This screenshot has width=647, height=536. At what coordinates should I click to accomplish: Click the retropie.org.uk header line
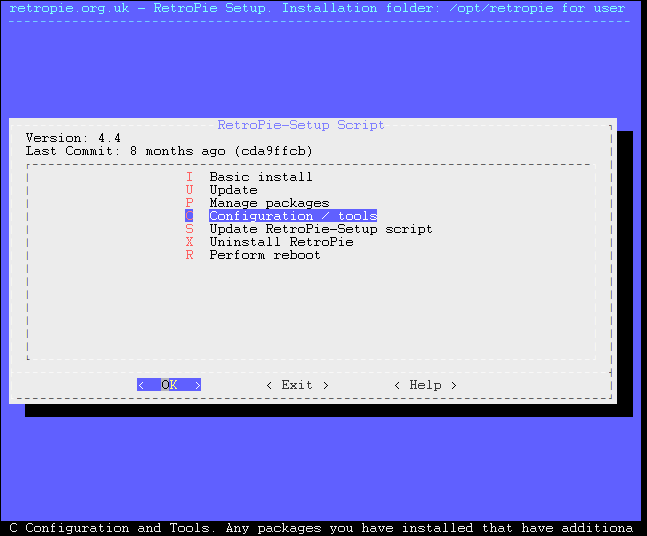tap(317, 8)
